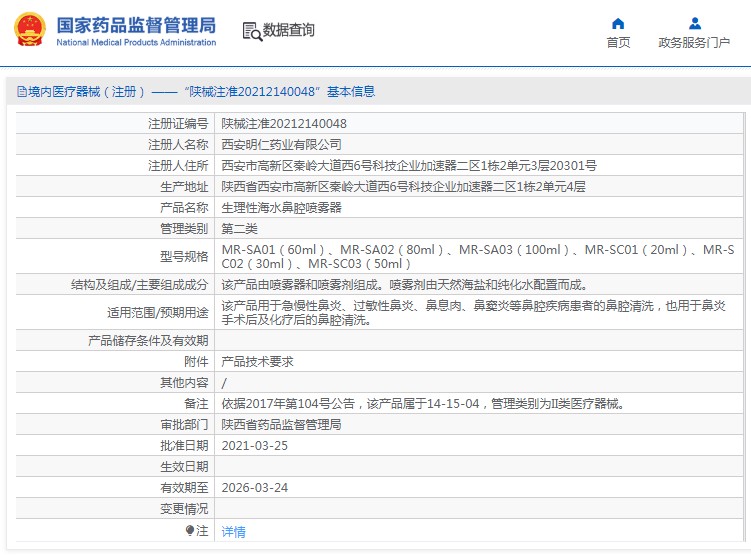This screenshot has width=751, height=556.
Task: Click management class value 第二类
Action: 239,229
